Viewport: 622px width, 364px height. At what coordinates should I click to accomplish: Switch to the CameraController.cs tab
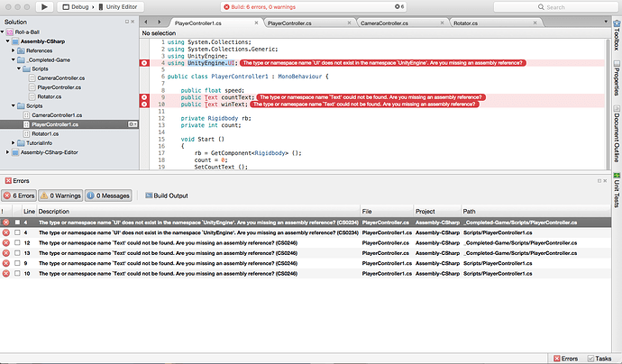(x=384, y=23)
